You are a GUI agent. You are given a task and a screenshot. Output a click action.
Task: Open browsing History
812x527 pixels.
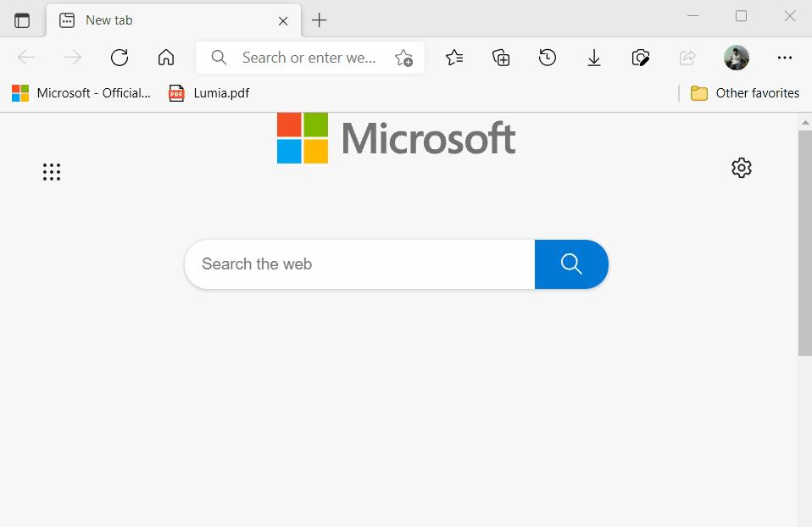coord(548,57)
